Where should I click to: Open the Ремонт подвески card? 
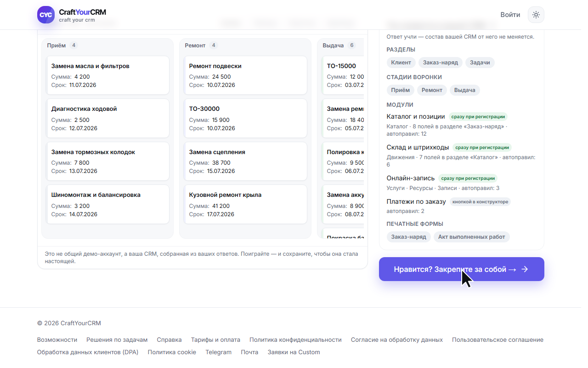click(246, 75)
